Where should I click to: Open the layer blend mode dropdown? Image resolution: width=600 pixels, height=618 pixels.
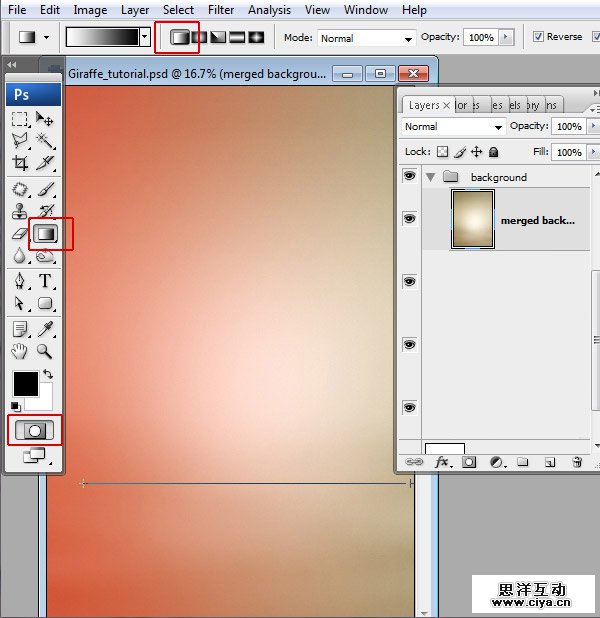(454, 127)
